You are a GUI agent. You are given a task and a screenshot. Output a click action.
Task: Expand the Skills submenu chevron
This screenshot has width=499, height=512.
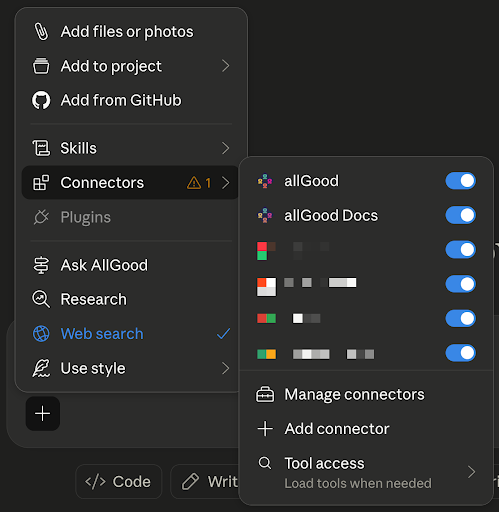(x=226, y=148)
